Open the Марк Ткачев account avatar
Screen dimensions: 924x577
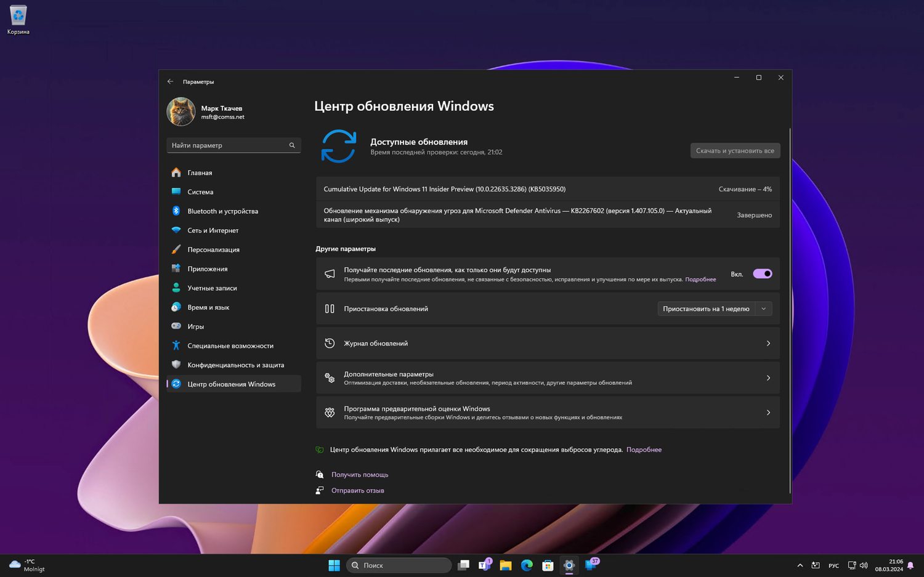point(181,111)
